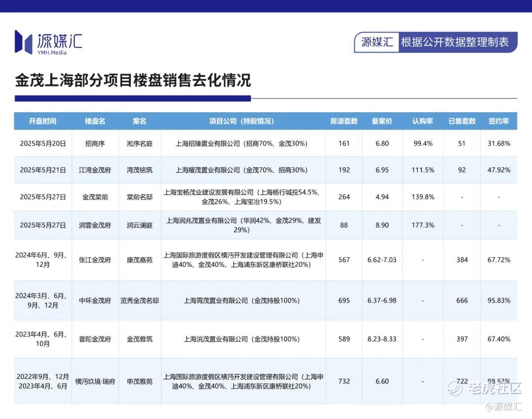532x419 pixels.
Task: Click the 88 units value
Action: click(x=344, y=225)
